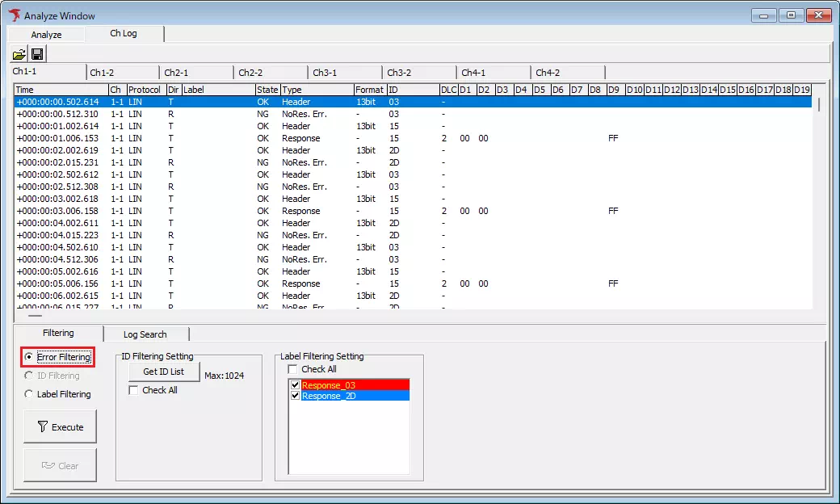
Task: Open the Log Search tab
Action: pos(146,334)
